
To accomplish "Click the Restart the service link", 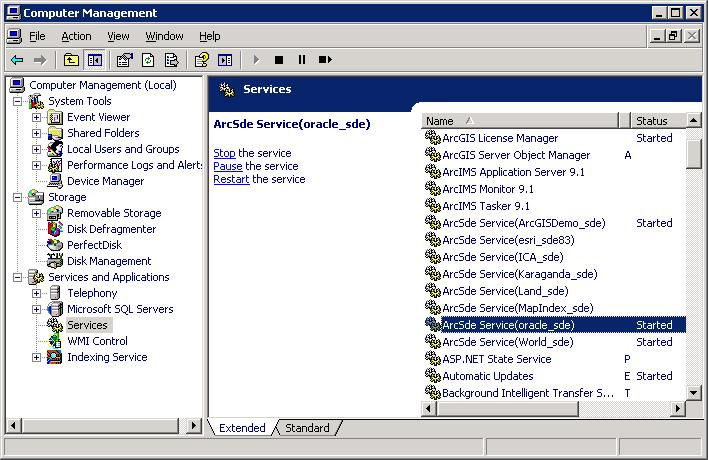I will pos(231,179).
